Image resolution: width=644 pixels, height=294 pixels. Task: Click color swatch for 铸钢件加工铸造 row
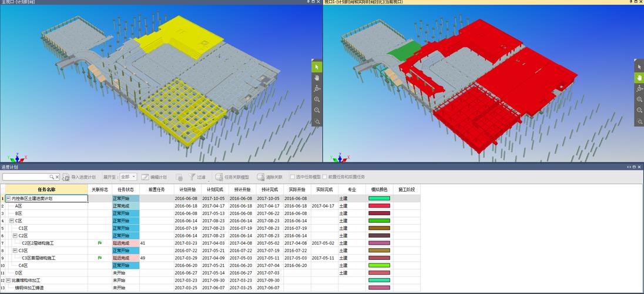[379, 288]
